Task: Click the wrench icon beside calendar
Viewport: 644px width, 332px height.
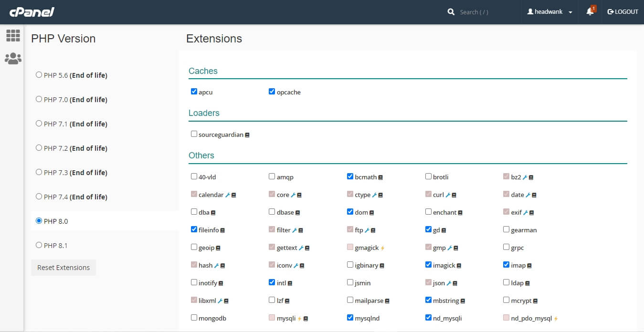Action: click(228, 195)
